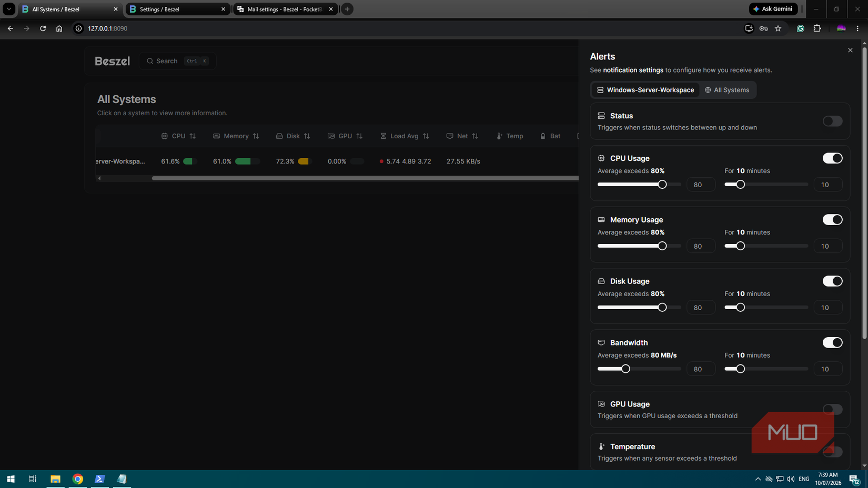Open Chrome profile avatar

tap(841, 28)
